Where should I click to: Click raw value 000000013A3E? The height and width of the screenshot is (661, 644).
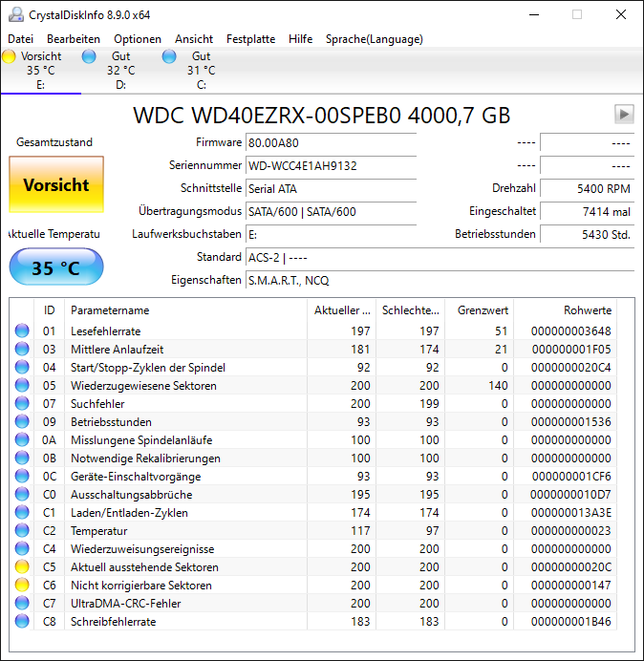coord(571,513)
